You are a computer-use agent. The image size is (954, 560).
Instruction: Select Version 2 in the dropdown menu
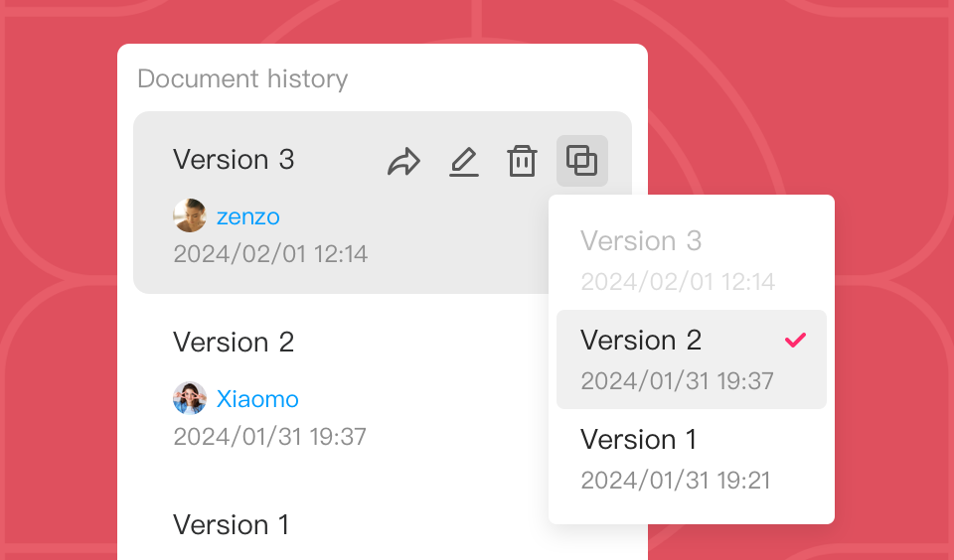click(641, 341)
